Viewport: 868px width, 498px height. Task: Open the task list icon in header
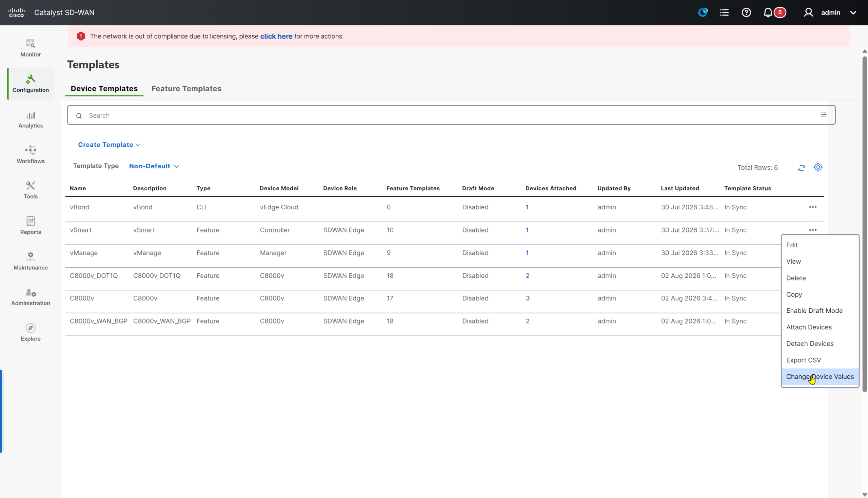click(x=724, y=12)
